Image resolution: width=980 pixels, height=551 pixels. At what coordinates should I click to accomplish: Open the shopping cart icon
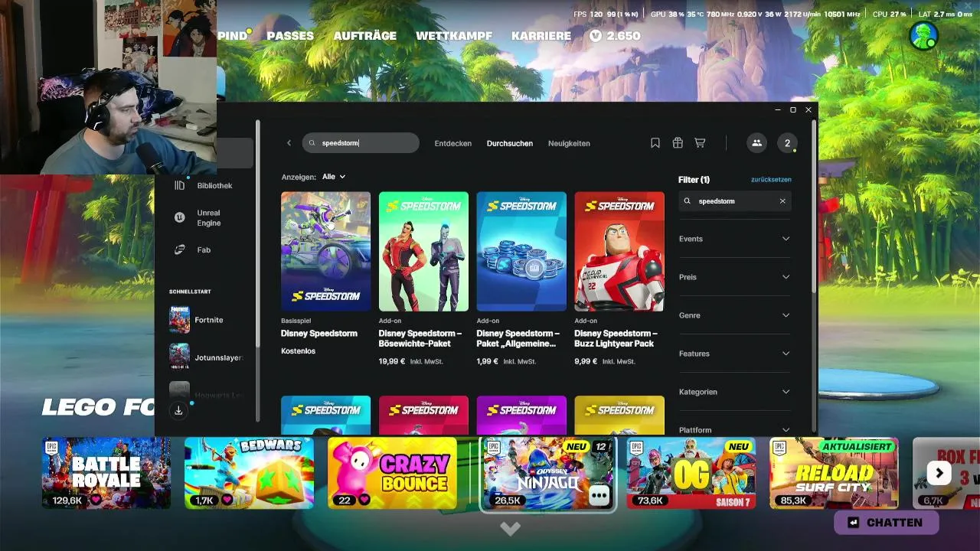pos(700,143)
